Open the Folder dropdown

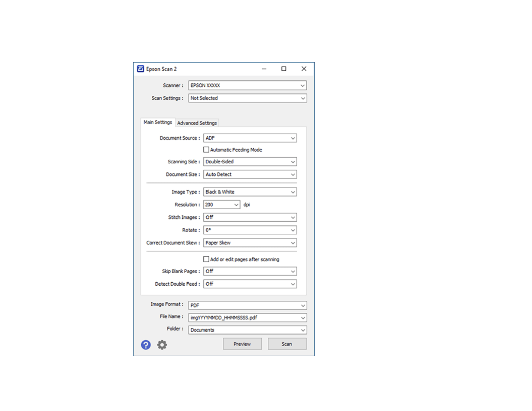click(x=247, y=330)
